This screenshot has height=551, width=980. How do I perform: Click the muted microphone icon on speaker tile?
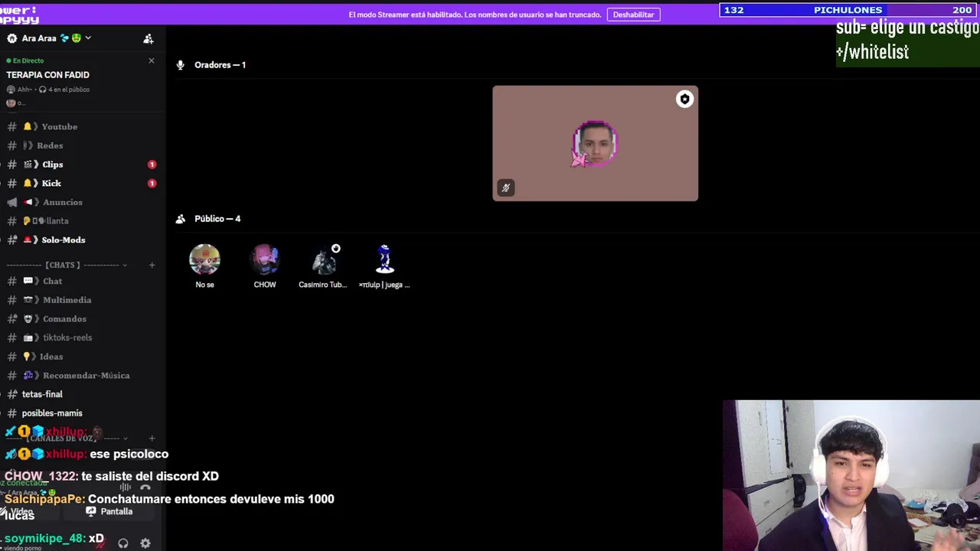click(505, 187)
